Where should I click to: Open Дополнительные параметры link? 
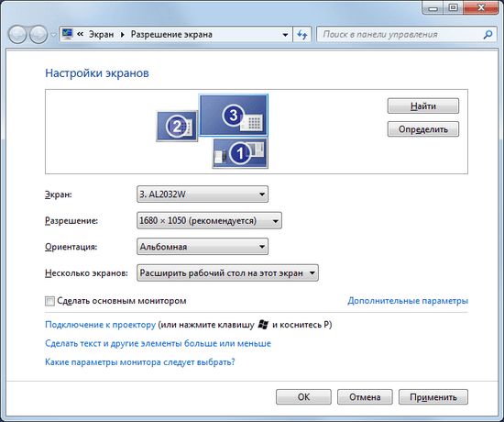408,301
